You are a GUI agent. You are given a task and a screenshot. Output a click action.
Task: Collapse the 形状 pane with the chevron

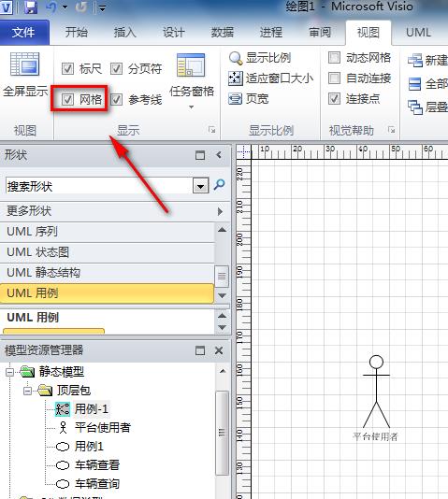pos(219,155)
